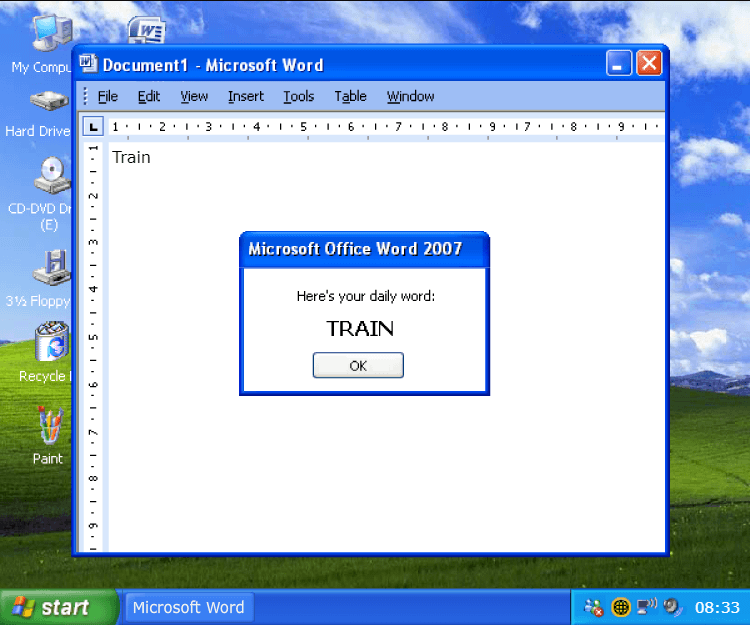750x625 pixels.
Task: Open the Edit menu
Action: click(149, 97)
